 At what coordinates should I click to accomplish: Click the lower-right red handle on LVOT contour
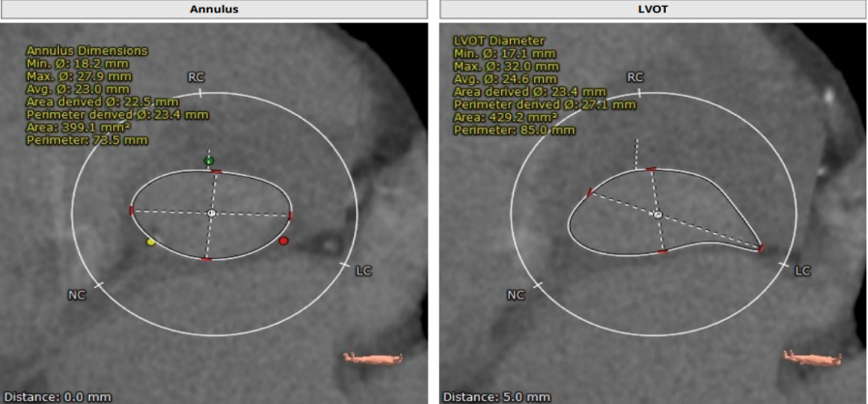click(x=761, y=248)
